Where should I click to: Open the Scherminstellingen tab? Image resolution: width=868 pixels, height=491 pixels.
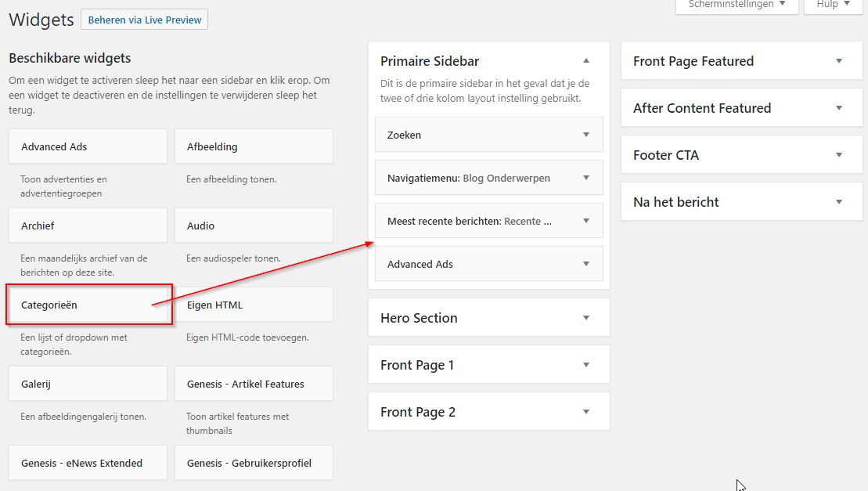(x=737, y=5)
